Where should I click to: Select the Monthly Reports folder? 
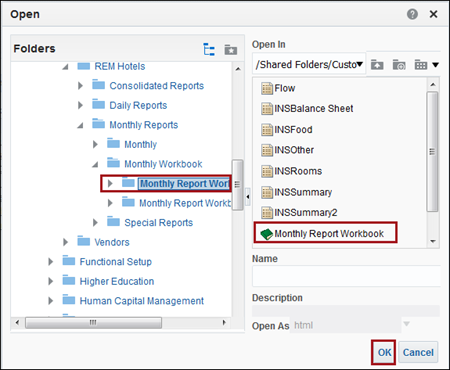tap(144, 125)
